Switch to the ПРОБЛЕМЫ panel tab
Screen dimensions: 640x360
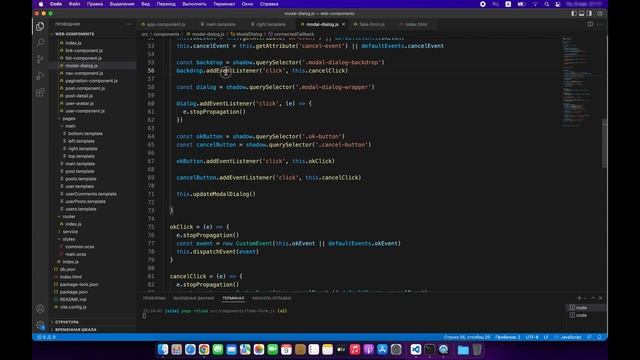pos(154,298)
